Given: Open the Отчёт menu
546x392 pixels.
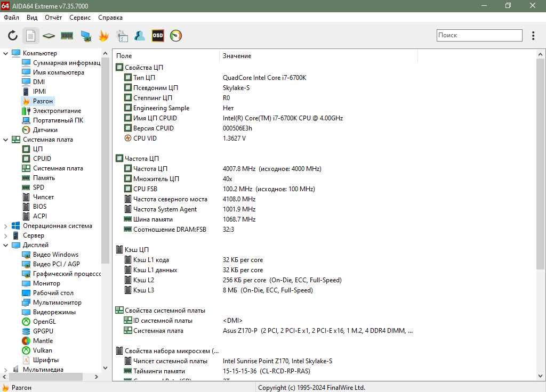Looking at the screenshot, I should (x=53, y=18).
